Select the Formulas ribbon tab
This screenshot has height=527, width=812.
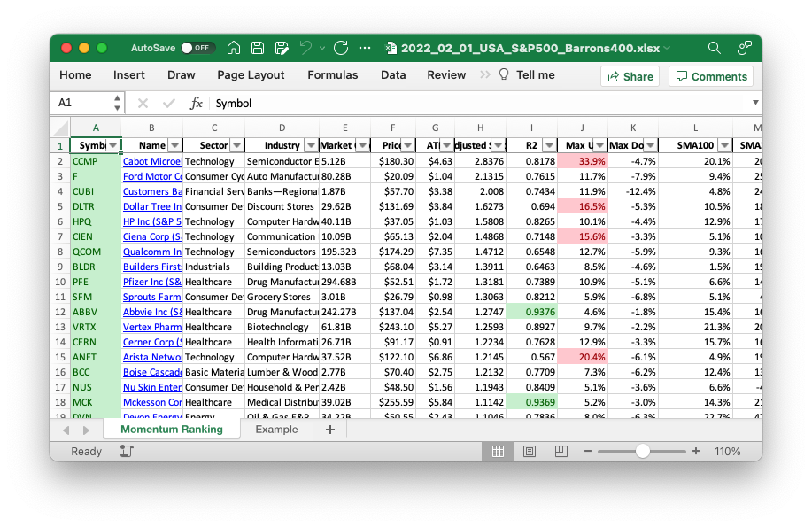(x=332, y=75)
